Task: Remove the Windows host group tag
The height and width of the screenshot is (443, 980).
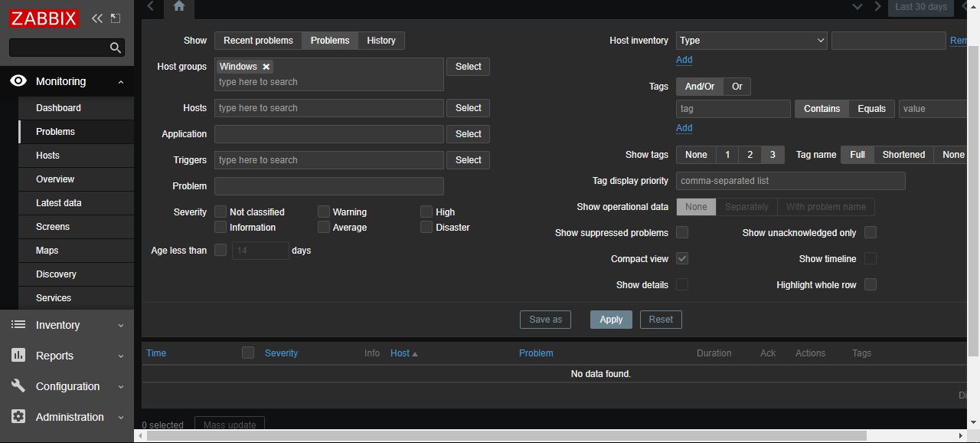Action: [266, 67]
